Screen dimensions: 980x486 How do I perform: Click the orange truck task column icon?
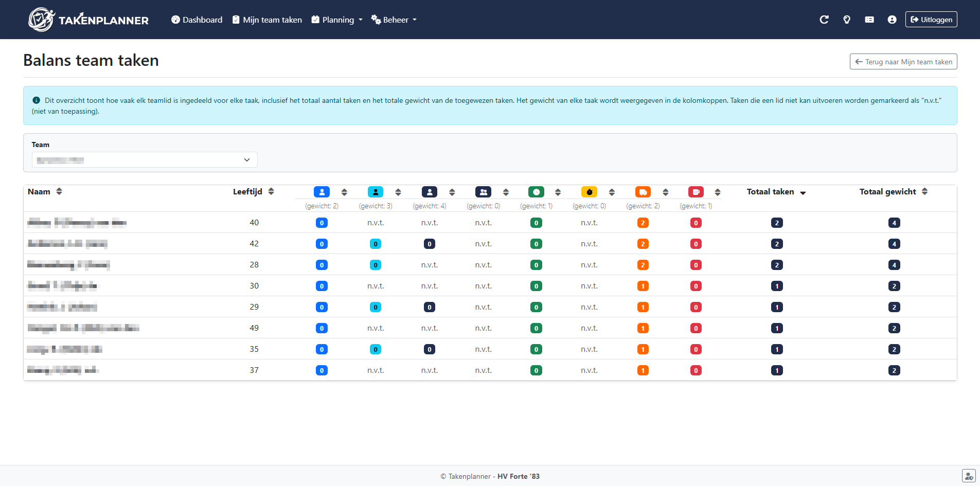point(643,192)
